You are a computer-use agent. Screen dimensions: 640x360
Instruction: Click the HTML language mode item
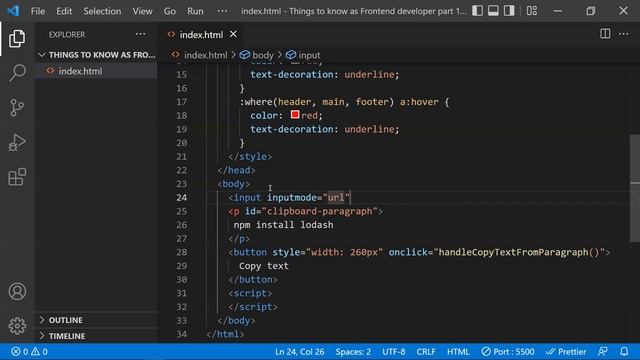(458, 351)
